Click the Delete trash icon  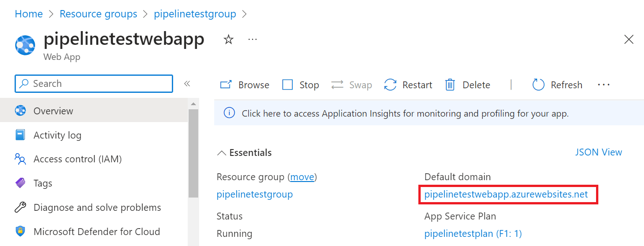(x=450, y=85)
